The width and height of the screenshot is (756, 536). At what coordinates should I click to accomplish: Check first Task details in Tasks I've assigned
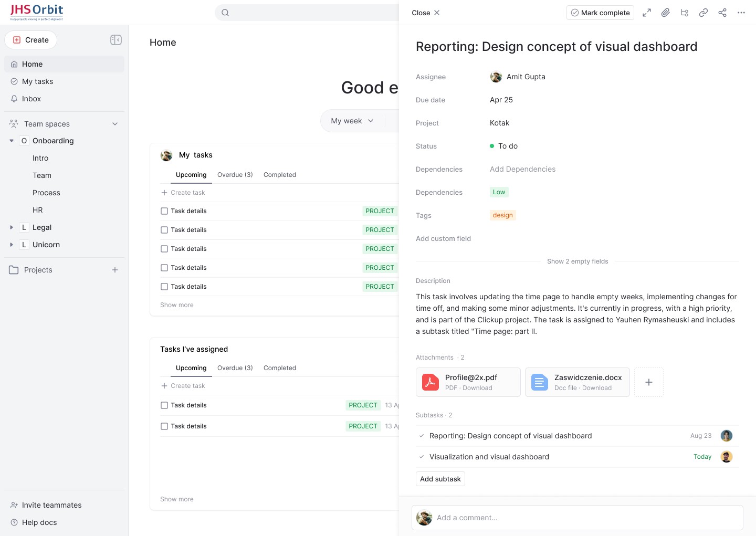164,405
